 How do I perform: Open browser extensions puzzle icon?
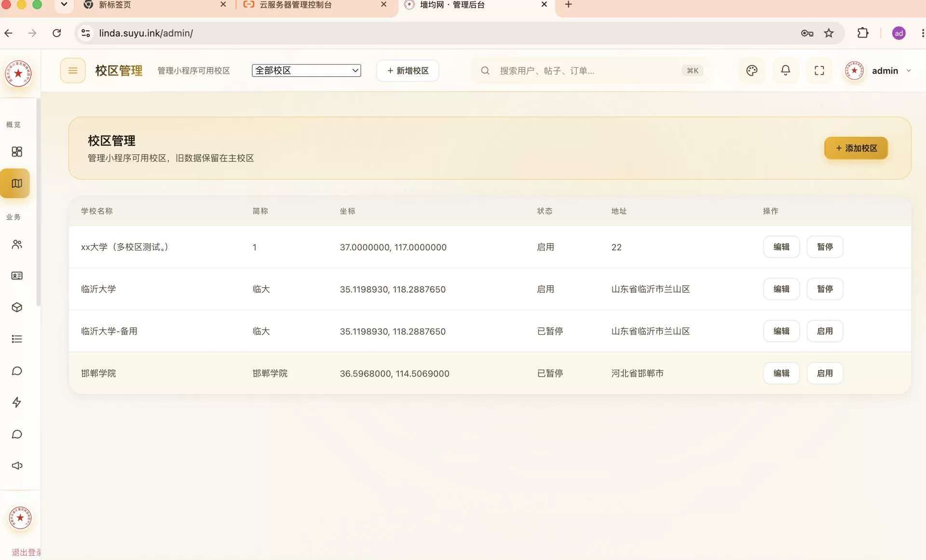coord(862,33)
